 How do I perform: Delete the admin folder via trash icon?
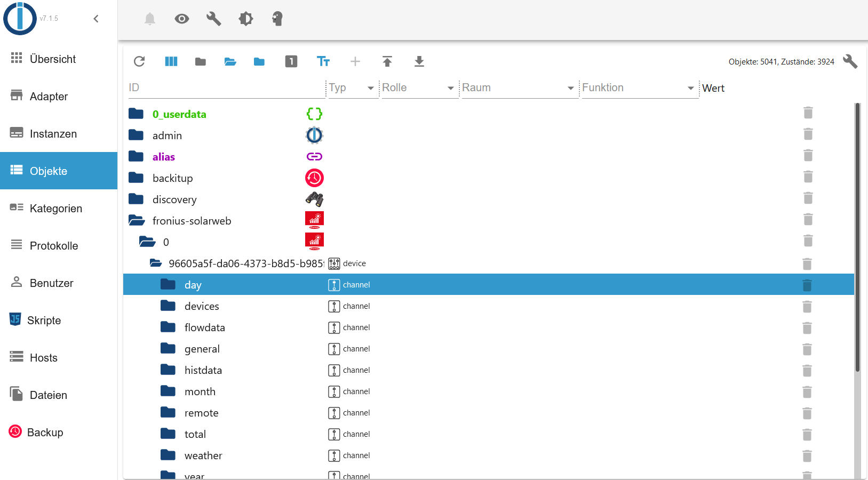tap(808, 134)
